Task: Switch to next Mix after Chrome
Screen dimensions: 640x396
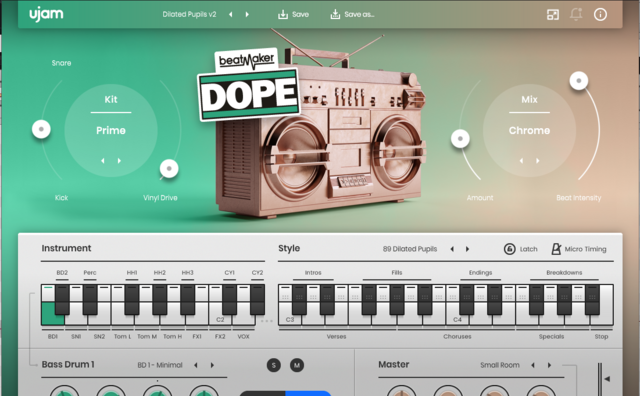Action: pyautogui.click(x=538, y=161)
